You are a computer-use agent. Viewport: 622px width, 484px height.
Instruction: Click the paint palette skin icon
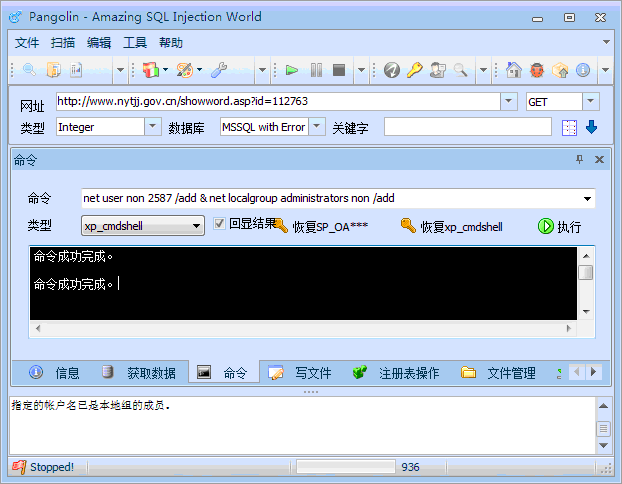tap(185, 70)
